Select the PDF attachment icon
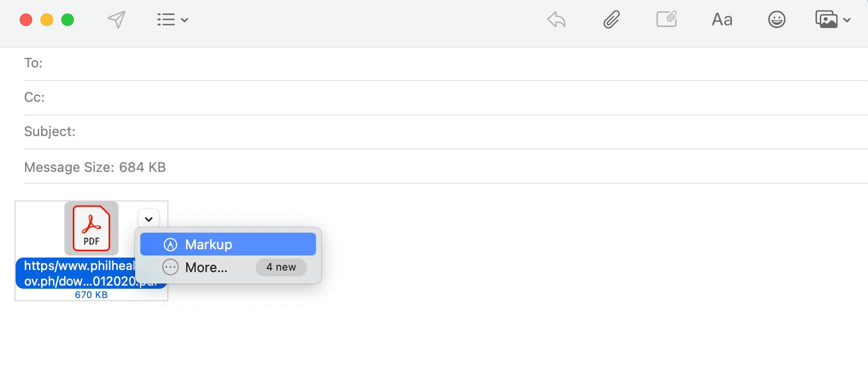The width and height of the screenshot is (868, 377). (x=91, y=228)
